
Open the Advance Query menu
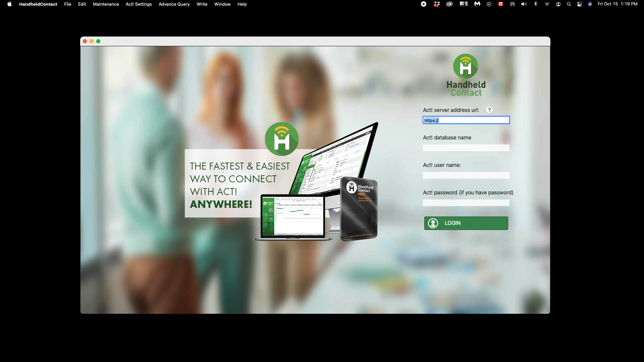(x=174, y=4)
